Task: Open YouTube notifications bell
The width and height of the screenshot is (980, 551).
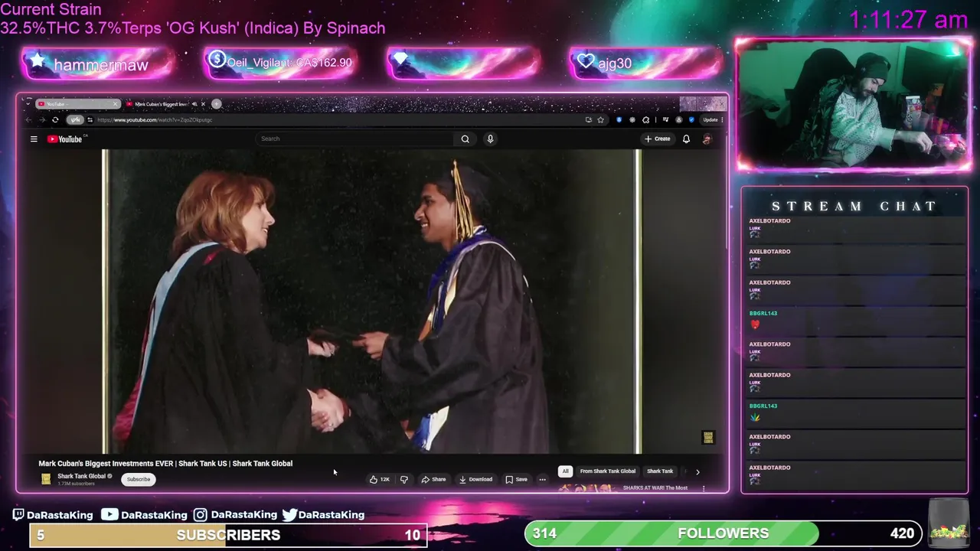Action: coord(686,139)
